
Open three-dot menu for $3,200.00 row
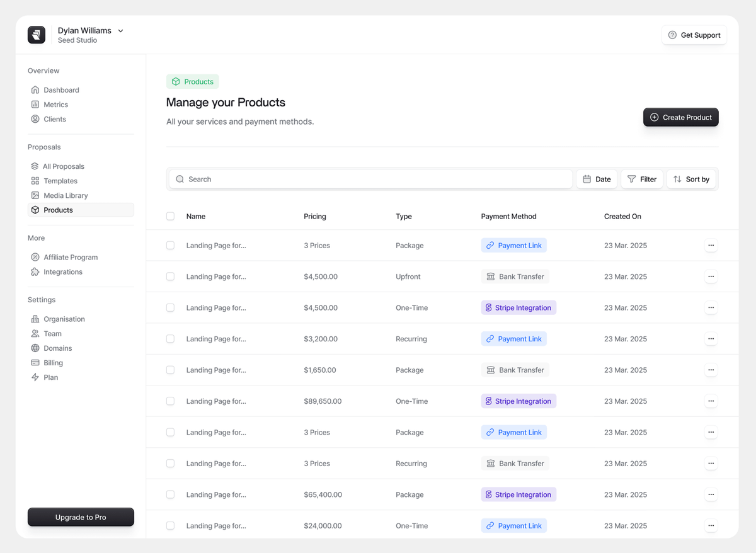[711, 339]
